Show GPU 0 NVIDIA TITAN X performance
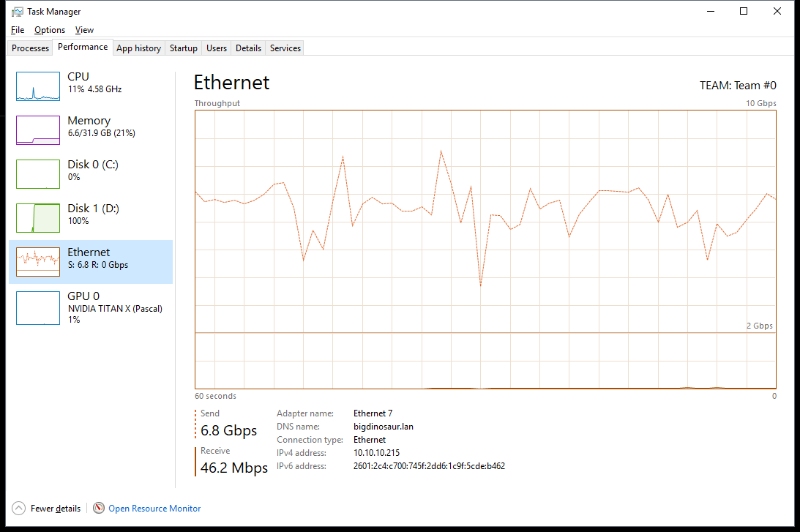 pyautogui.click(x=93, y=307)
